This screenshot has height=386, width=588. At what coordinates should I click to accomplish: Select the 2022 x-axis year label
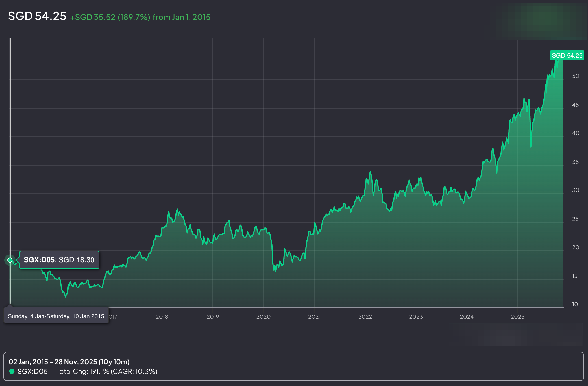coord(365,317)
